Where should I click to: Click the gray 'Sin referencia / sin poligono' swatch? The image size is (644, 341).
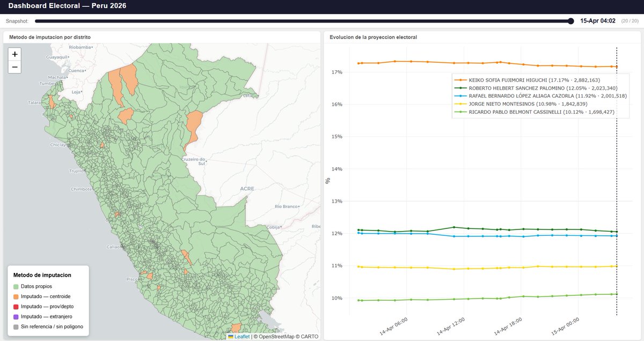[16, 327]
